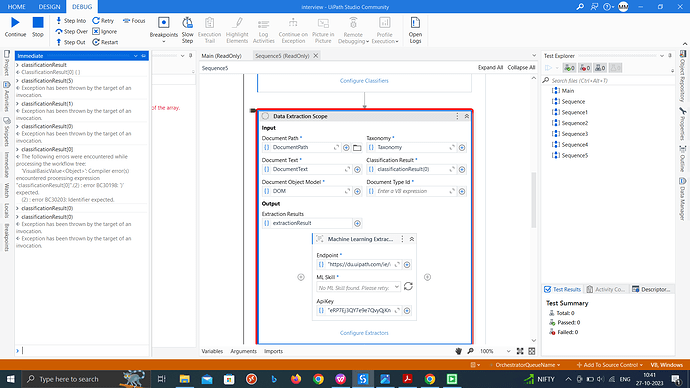This screenshot has width=690, height=388.
Task: Click the Configure Extractors link
Action: [364, 333]
